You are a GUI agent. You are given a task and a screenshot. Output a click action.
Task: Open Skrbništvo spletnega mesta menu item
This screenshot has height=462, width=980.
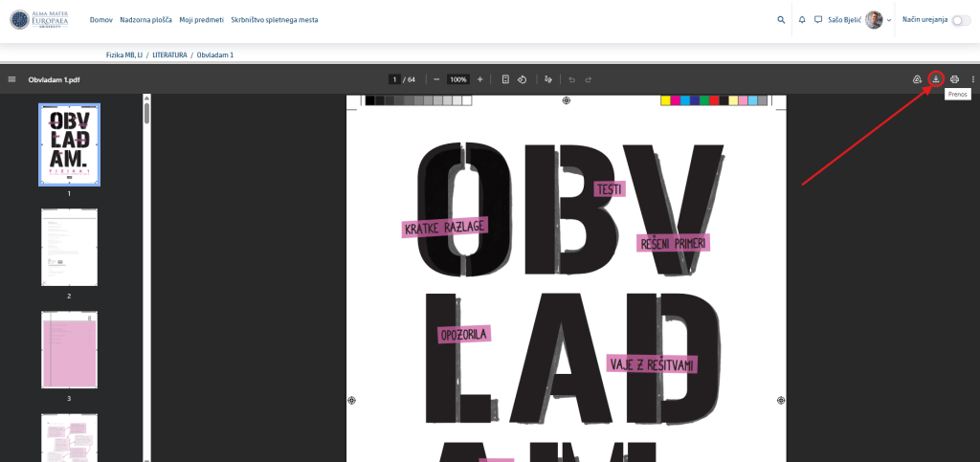pos(275,20)
